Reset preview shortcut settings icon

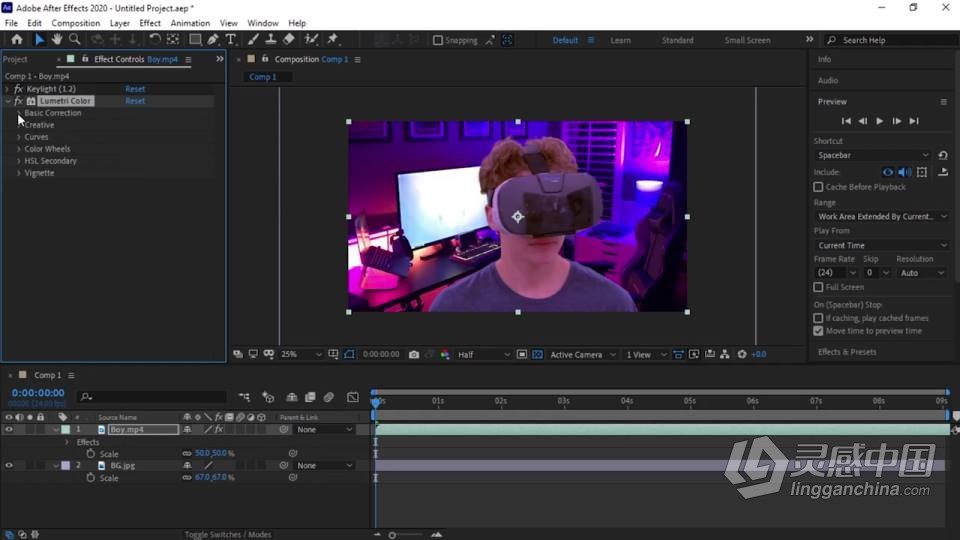coord(943,156)
